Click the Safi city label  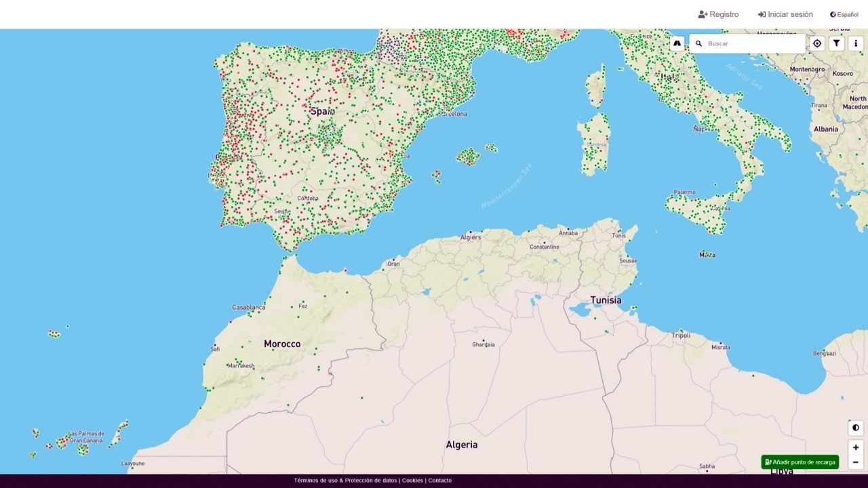pos(215,349)
